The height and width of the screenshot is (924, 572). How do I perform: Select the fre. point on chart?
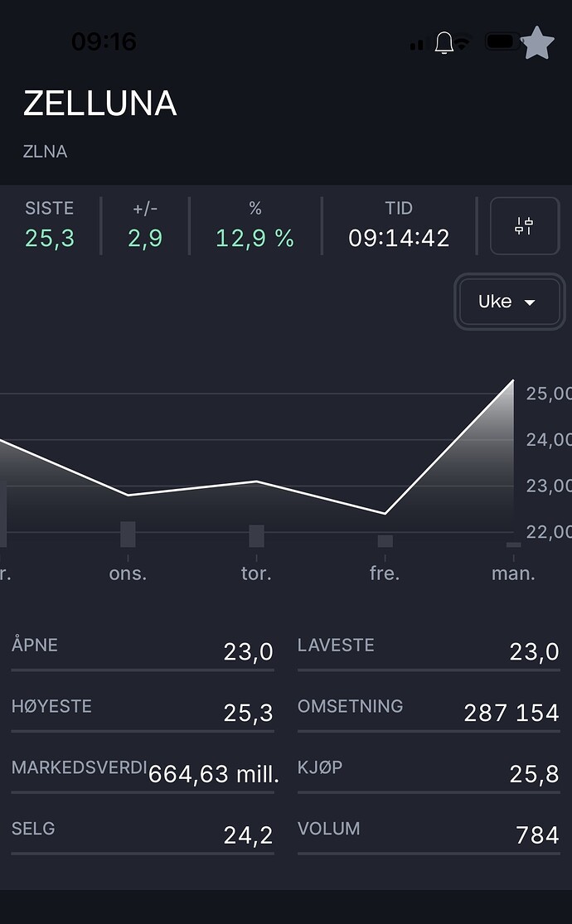tap(385, 513)
